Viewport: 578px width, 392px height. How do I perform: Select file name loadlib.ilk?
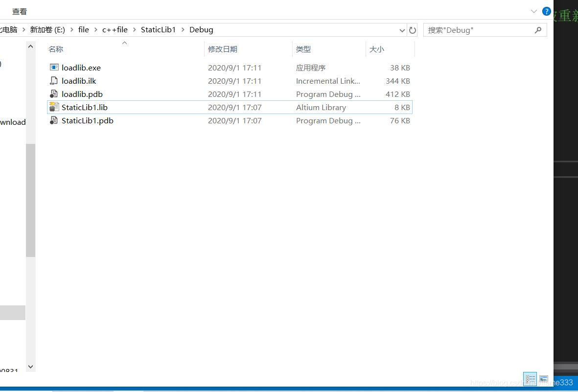point(79,81)
